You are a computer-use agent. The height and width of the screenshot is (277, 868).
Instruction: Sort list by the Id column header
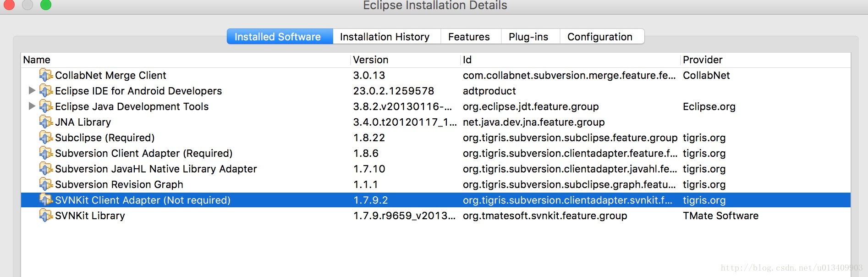(571, 60)
